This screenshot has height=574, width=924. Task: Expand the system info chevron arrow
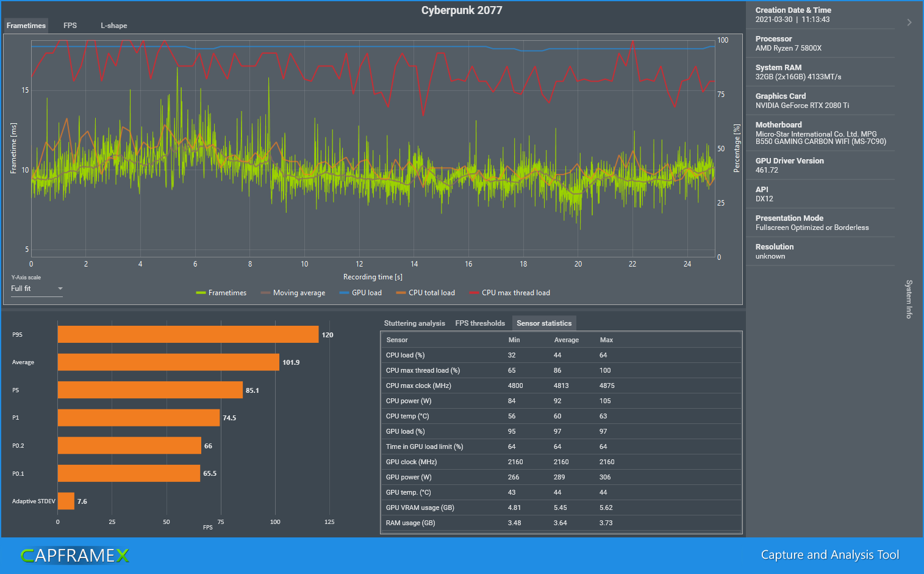pos(909,23)
